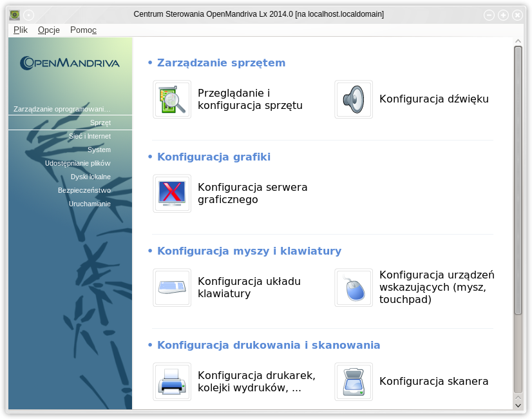
Task: Click the round pin button in title bar
Action: pyautogui.click(x=29, y=15)
